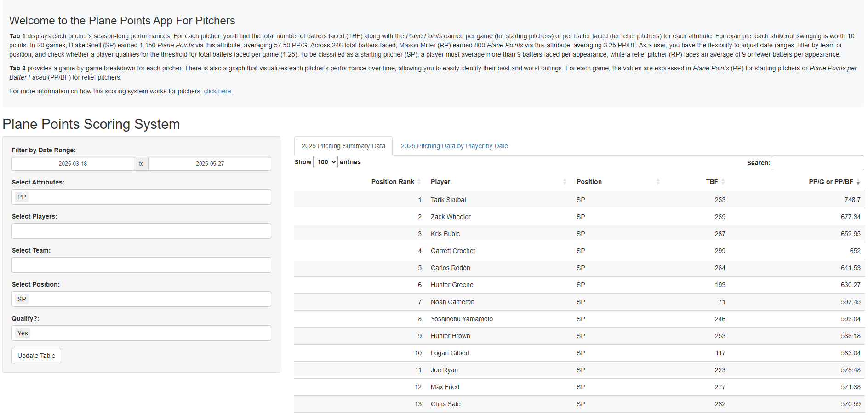Image resolution: width=868 pixels, height=415 pixels.
Task: Select the start date 2025-03-18 field
Action: pos(73,164)
